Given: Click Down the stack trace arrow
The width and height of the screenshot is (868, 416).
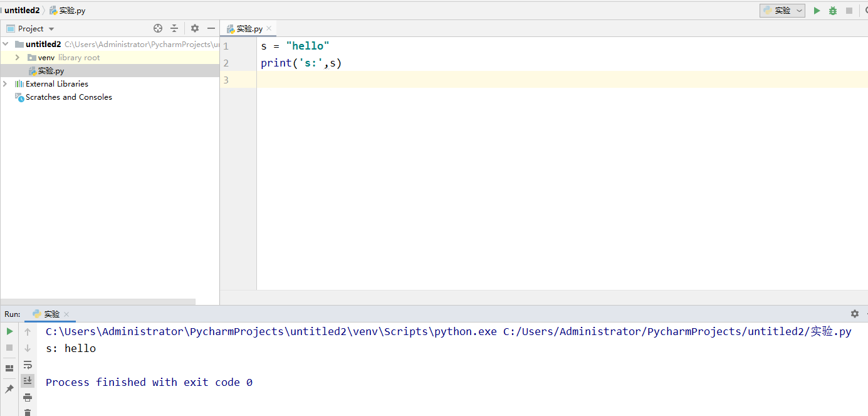Looking at the screenshot, I should [x=28, y=348].
